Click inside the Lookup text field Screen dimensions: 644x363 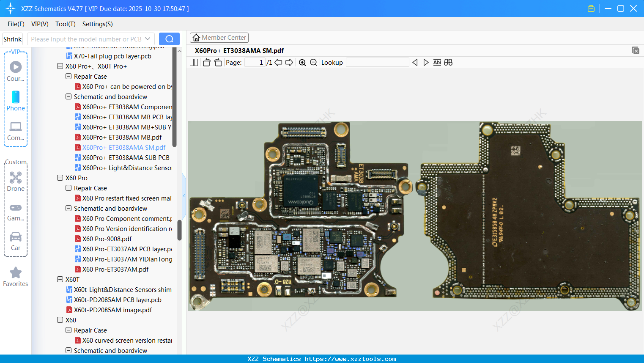(x=377, y=63)
